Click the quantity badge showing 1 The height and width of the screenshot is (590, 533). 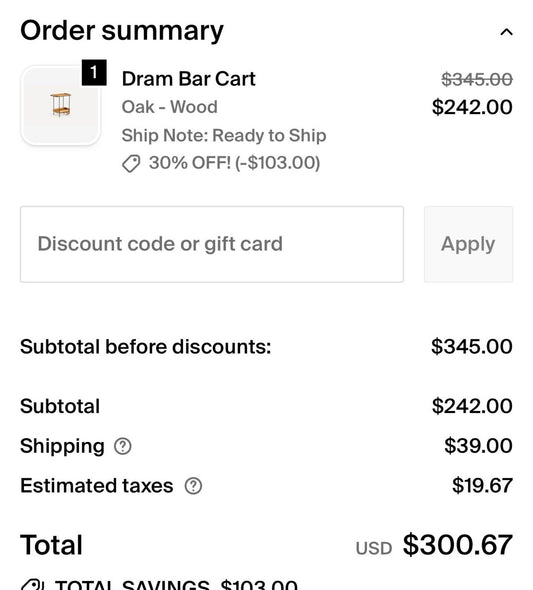tap(94, 72)
